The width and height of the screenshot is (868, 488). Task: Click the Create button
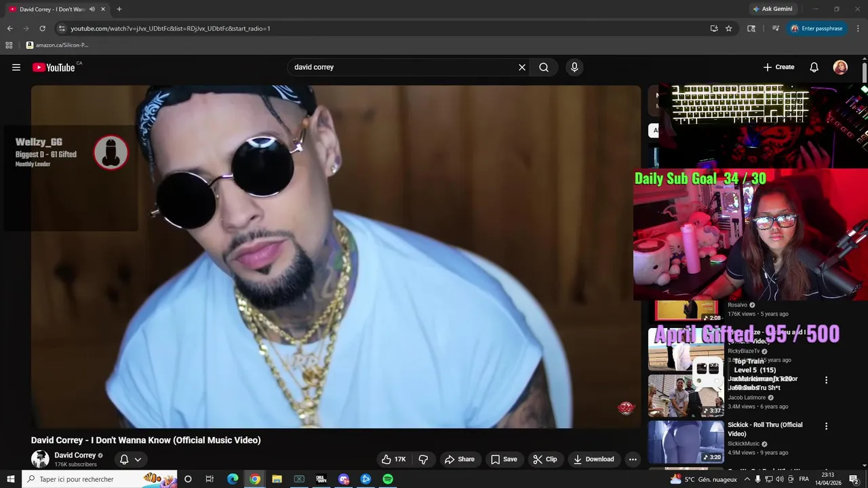pyautogui.click(x=778, y=67)
